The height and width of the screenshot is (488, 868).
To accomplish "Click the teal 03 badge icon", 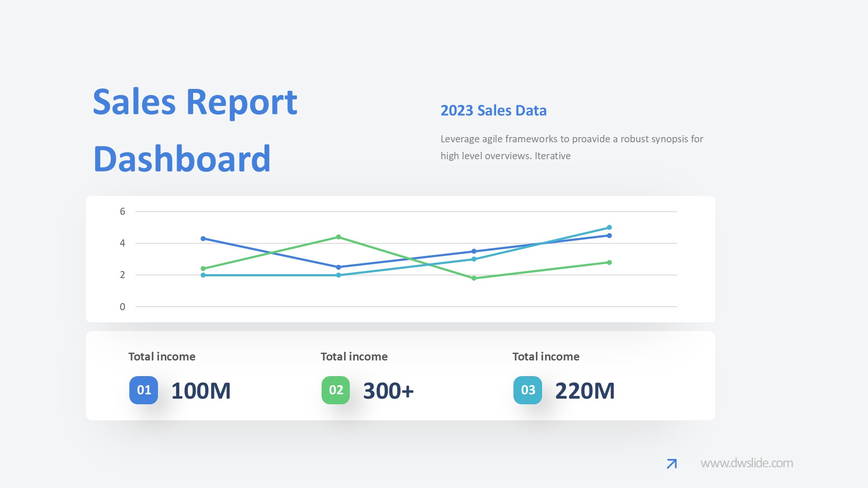I will [x=528, y=390].
